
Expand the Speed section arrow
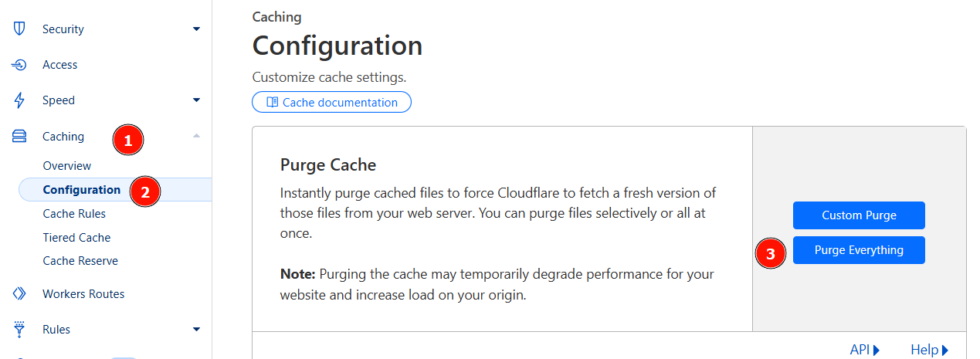[x=196, y=100]
